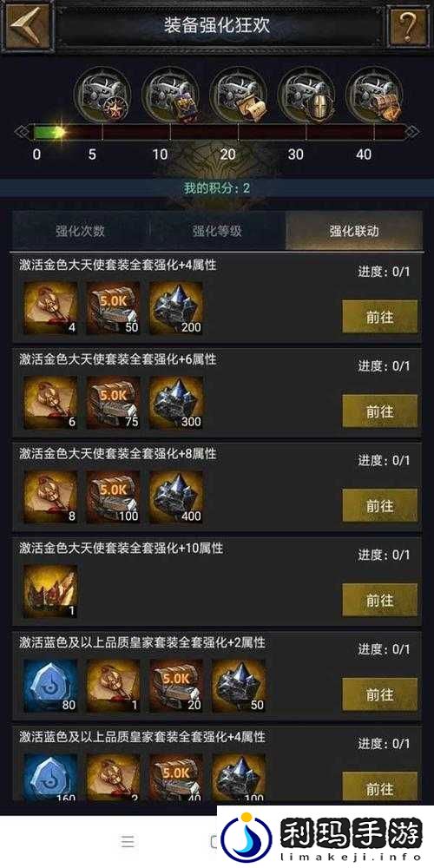
Task: Tap 前往 for the +8 archangel set task
Action: (x=380, y=505)
